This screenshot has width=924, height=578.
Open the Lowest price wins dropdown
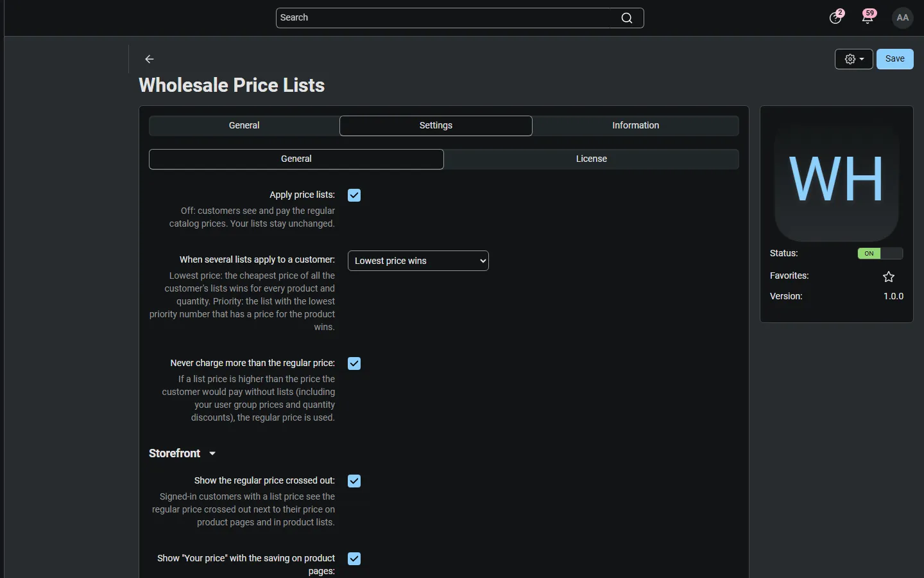point(418,261)
